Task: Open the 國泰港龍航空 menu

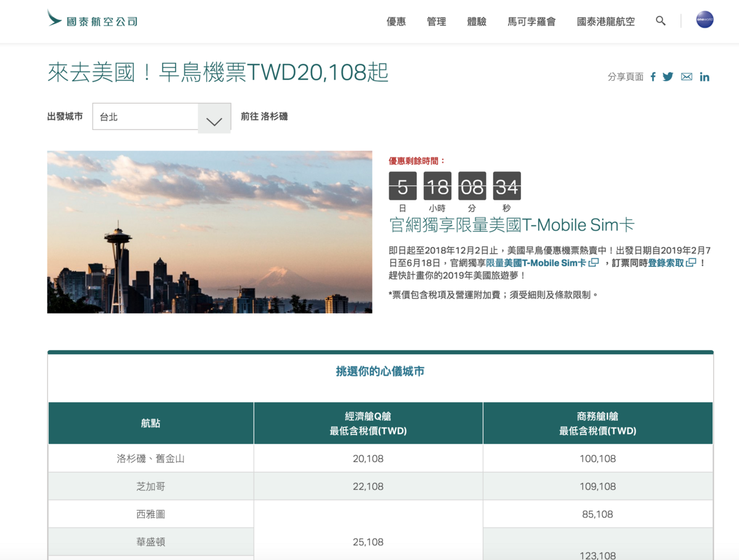Action: click(x=606, y=22)
